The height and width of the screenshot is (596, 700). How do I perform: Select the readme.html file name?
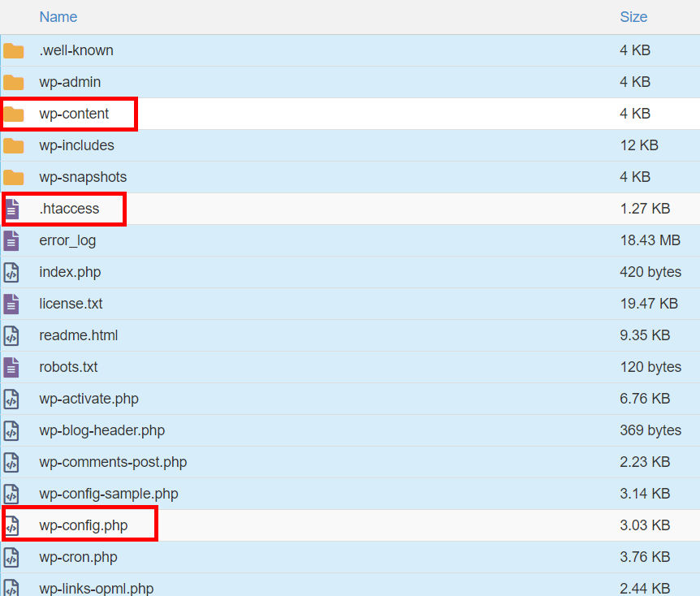click(79, 335)
